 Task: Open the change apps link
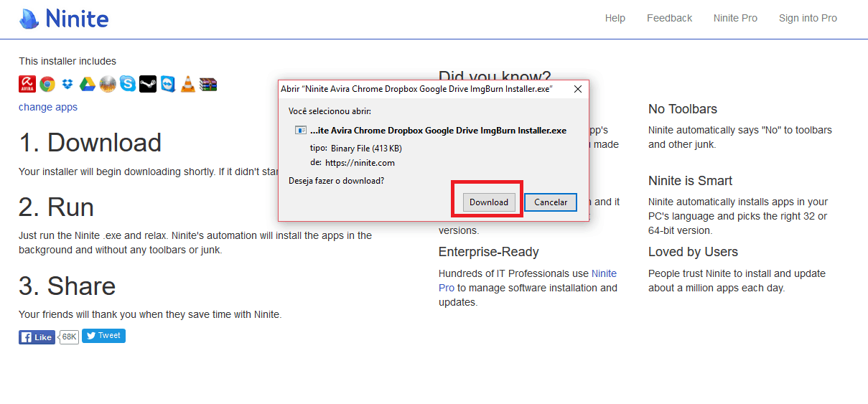(48, 107)
